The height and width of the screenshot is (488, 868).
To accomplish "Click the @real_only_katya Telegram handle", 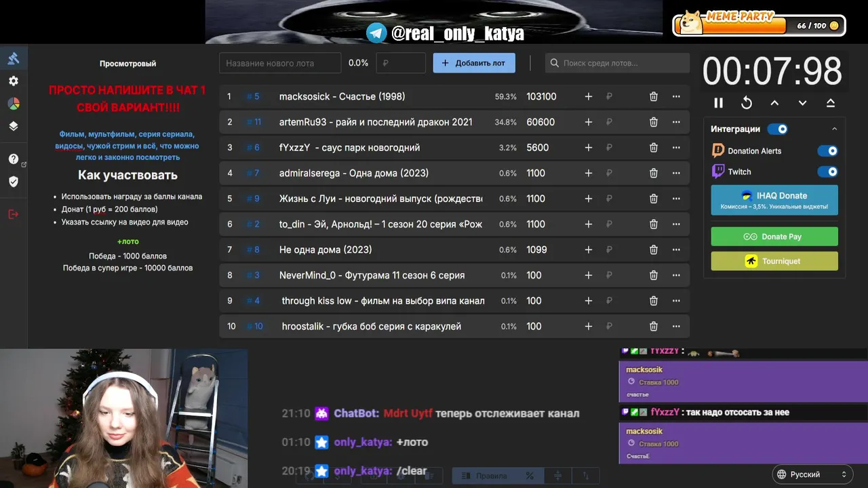I will pyautogui.click(x=458, y=33).
